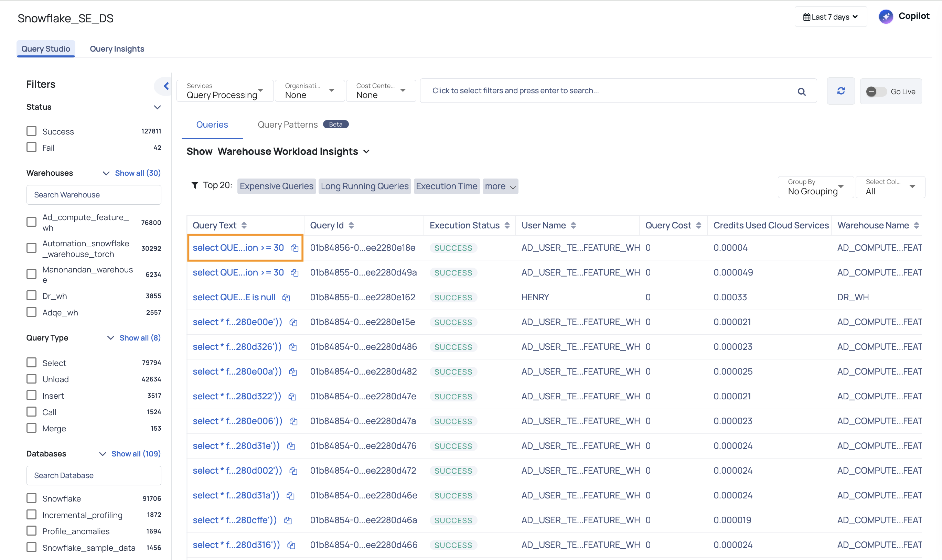
Task: Click the main filters search box
Action: coord(618,91)
